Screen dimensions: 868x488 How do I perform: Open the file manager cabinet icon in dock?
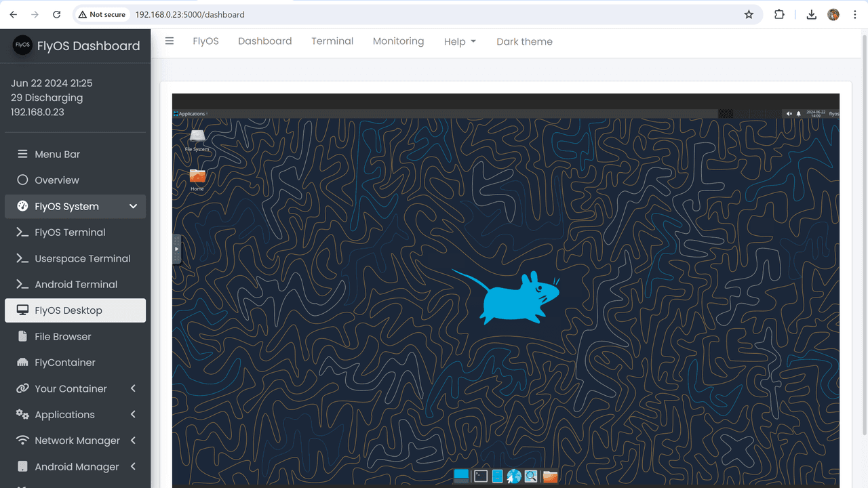pyautogui.click(x=498, y=476)
